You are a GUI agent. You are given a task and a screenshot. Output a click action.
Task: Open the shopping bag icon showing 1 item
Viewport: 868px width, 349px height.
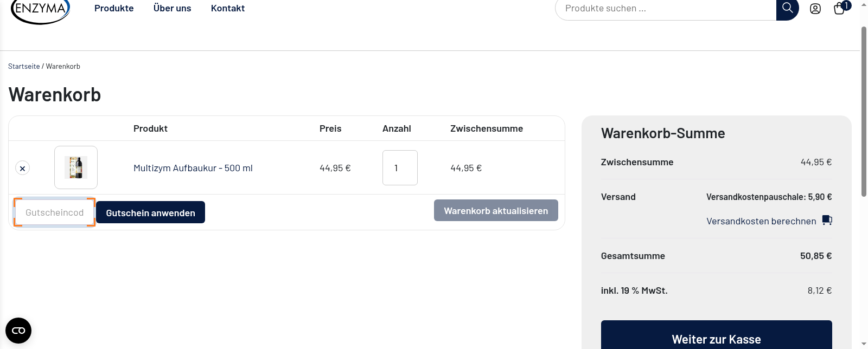(838, 9)
